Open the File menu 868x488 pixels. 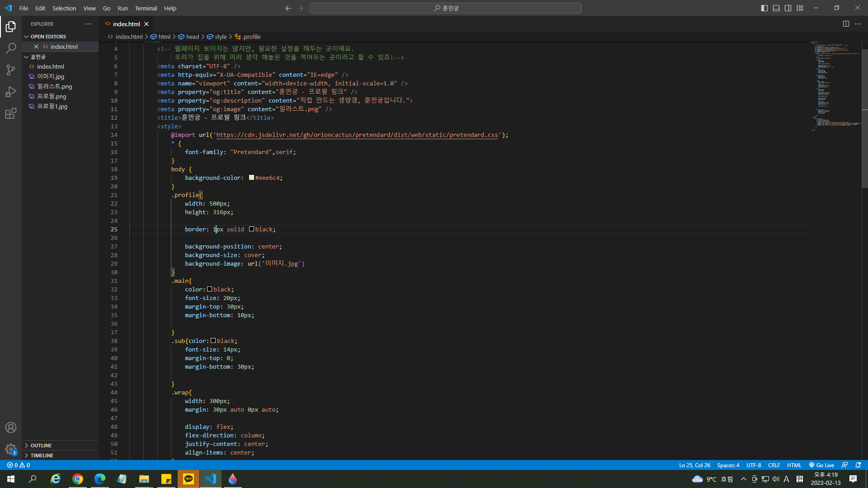coord(24,8)
